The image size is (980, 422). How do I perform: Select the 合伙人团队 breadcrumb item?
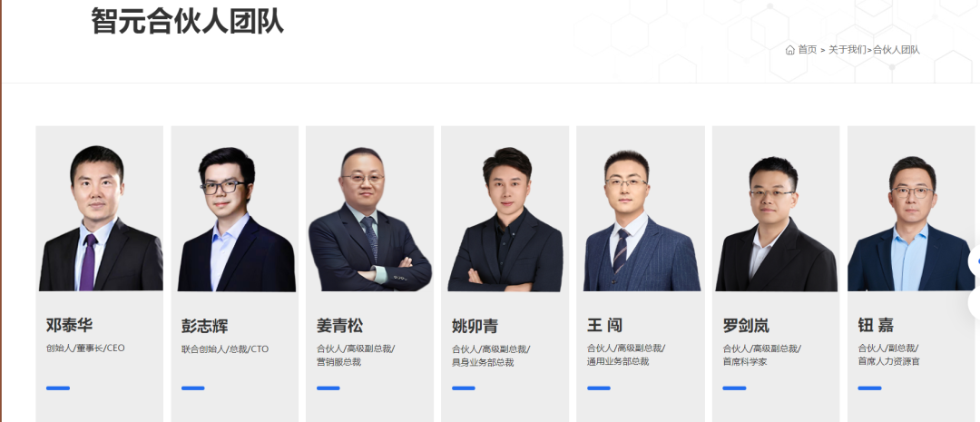(x=897, y=50)
